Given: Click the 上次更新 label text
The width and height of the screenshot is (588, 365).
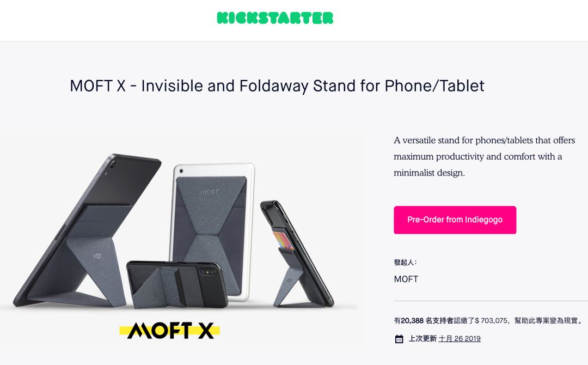Looking at the screenshot, I should tap(422, 338).
